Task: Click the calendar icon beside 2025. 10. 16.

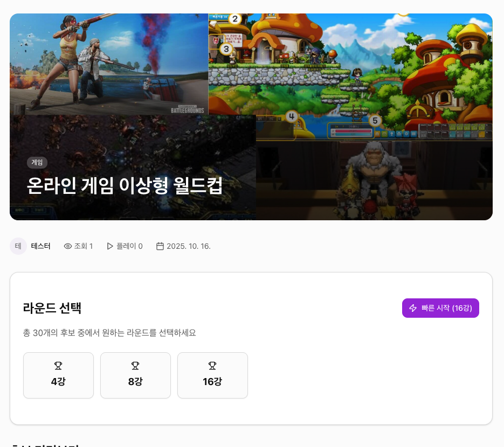Action: click(x=160, y=246)
